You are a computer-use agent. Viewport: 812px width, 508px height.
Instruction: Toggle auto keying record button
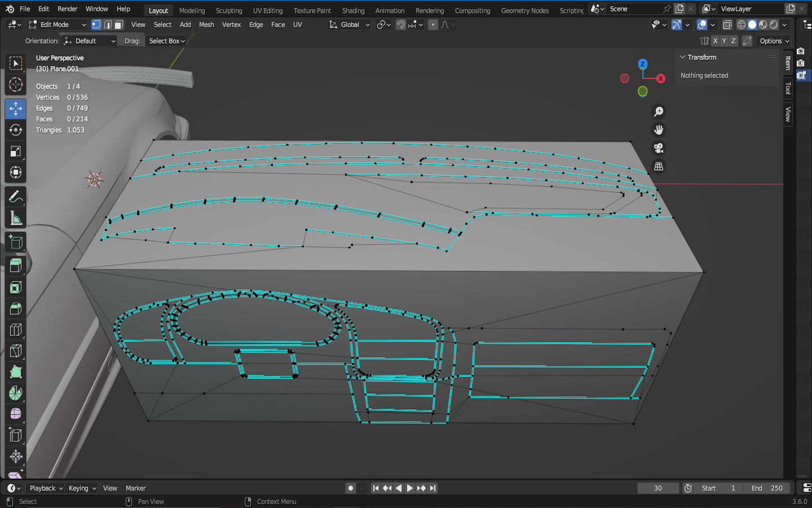click(351, 488)
